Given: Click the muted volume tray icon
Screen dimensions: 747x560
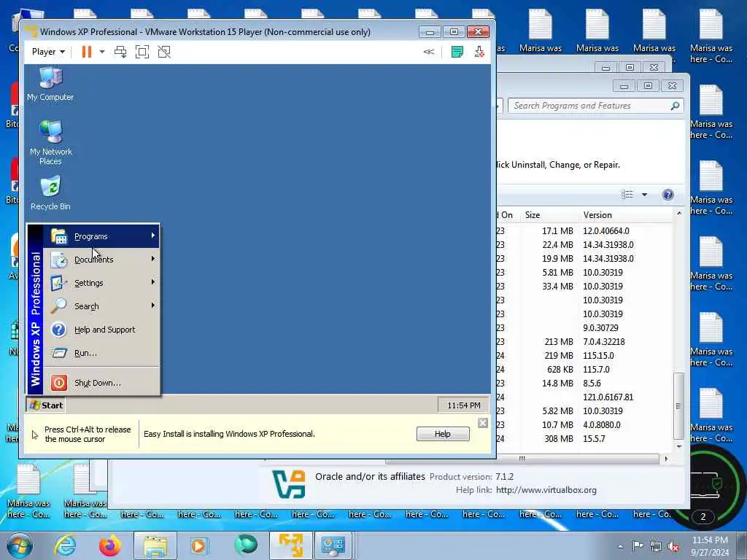Looking at the screenshot, I should (x=673, y=546).
